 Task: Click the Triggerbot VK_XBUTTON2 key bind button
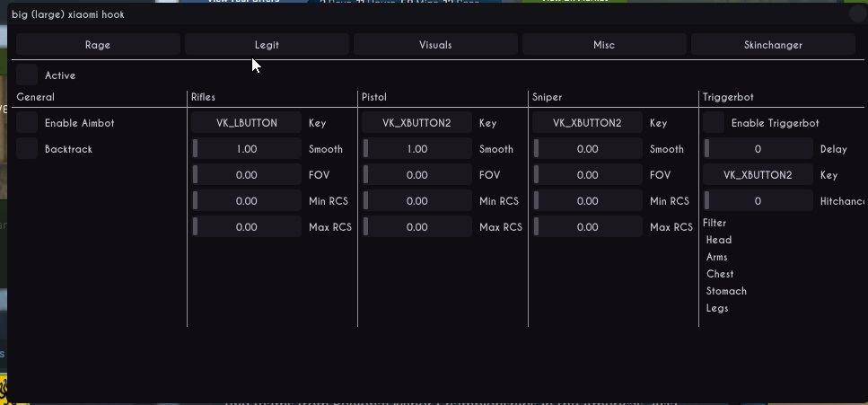pos(758,174)
